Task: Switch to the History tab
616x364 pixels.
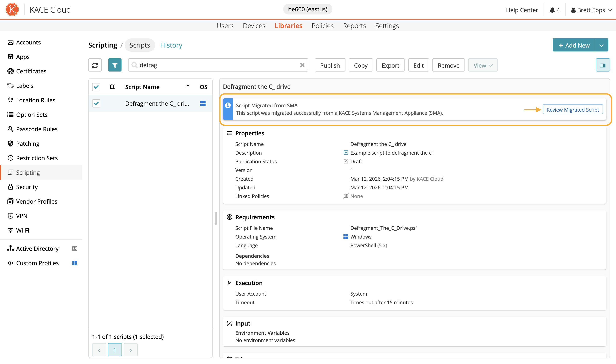Action: pyautogui.click(x=171, y=45)
